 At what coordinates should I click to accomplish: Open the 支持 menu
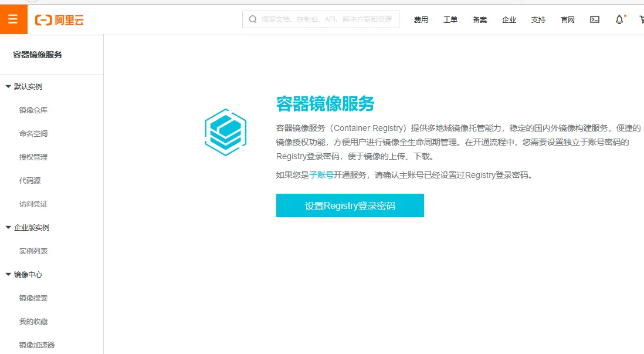pos(538,20)
